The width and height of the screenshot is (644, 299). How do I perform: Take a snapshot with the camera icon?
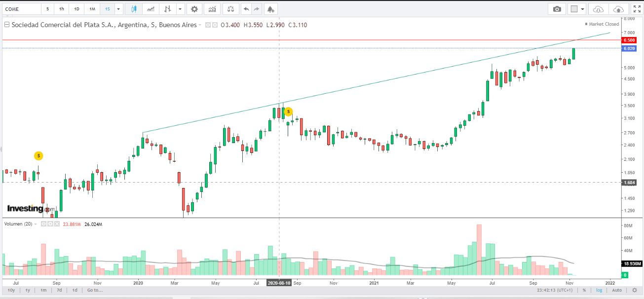tap(557, 9)
